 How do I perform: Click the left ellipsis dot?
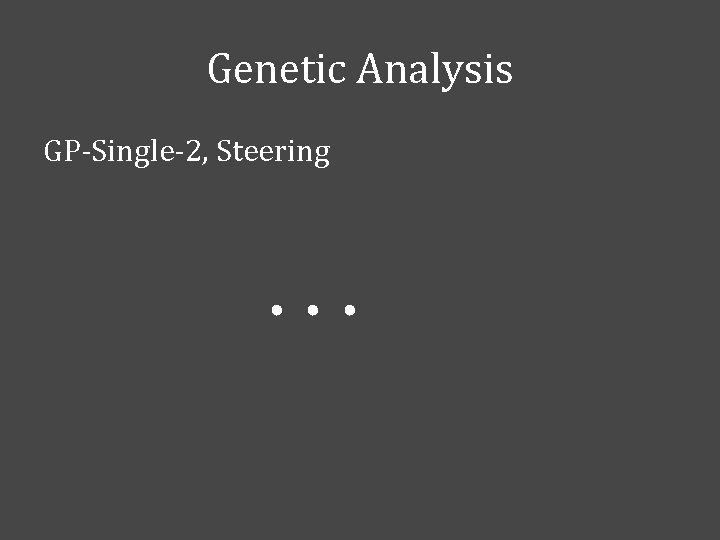(x=275, y=311)
